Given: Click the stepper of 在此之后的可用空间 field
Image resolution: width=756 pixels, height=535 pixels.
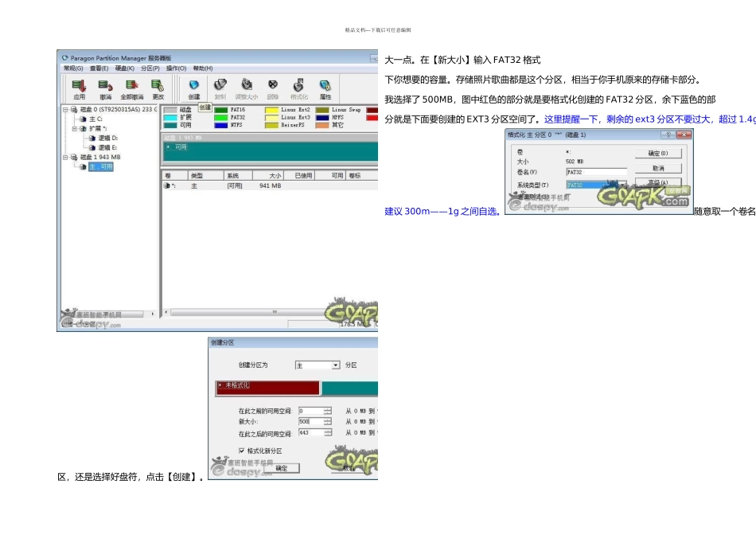Looking at the screenshot, I should point(328,433).
